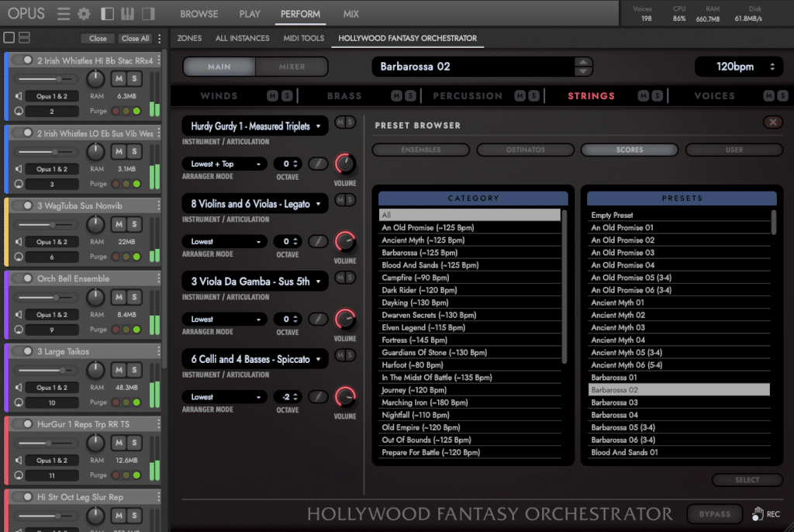Solo the Orch Bell Ensemble instance

[134, 297]
